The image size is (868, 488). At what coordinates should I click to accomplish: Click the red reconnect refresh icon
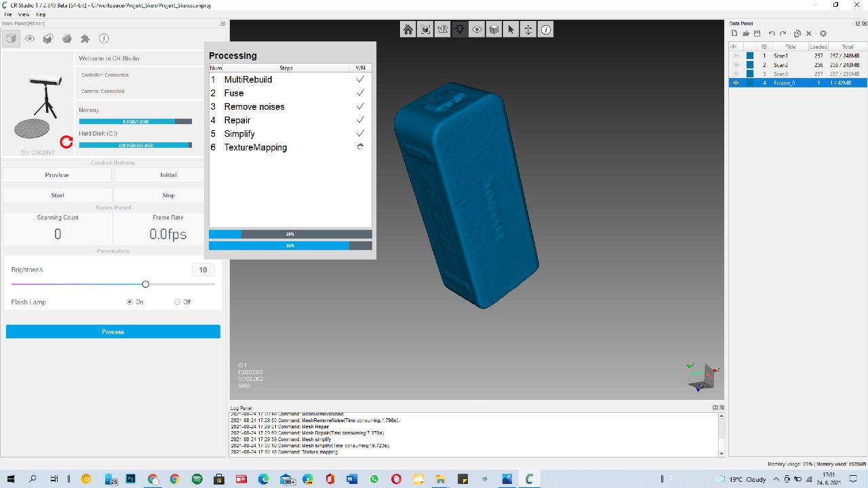tap(66, 142)
